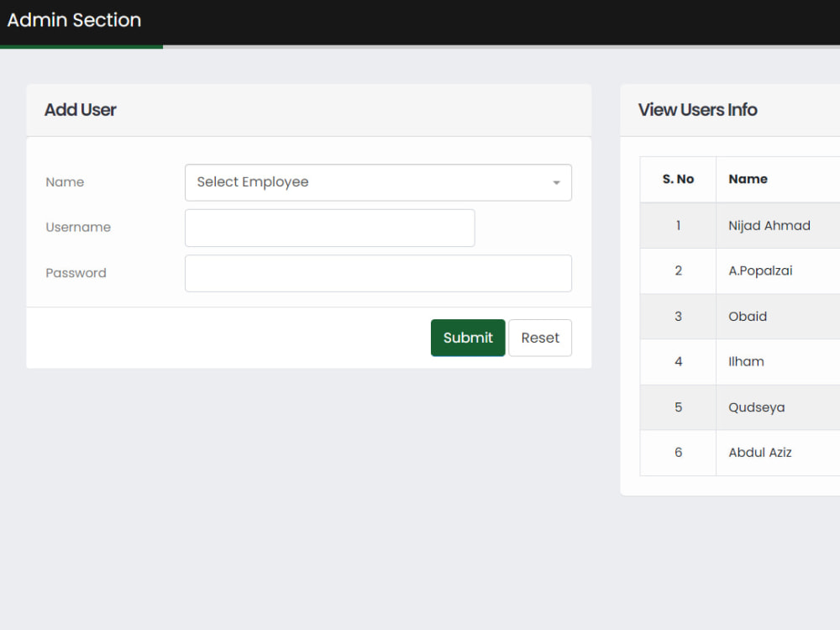Select the Qudseya row

click(740, 407)
